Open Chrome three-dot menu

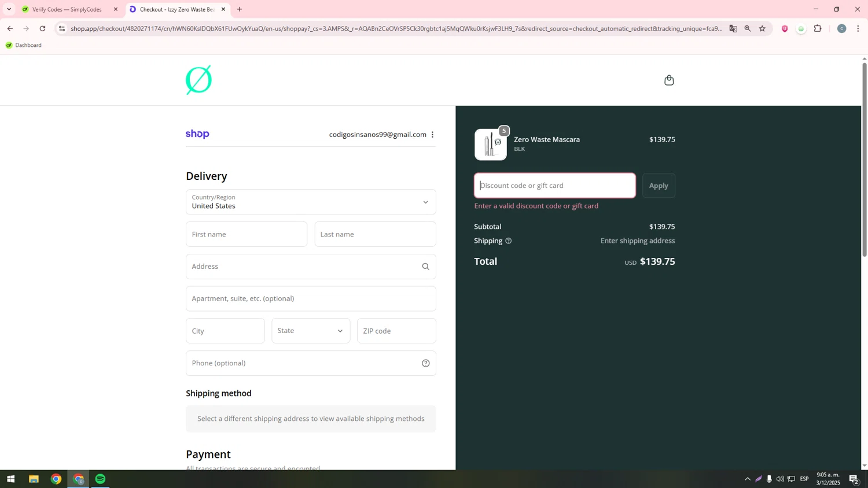(858, 28)
